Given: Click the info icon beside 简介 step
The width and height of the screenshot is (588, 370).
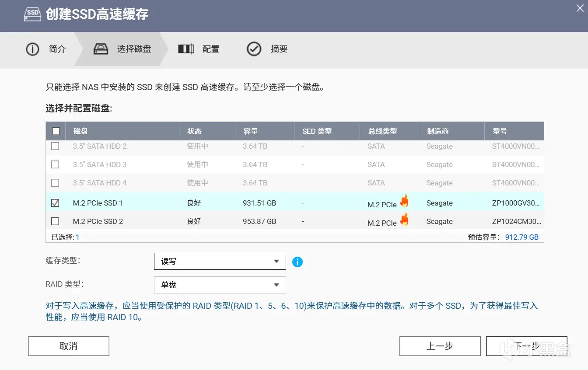Looking at the screenshot, I should click(x=32, y=49).
